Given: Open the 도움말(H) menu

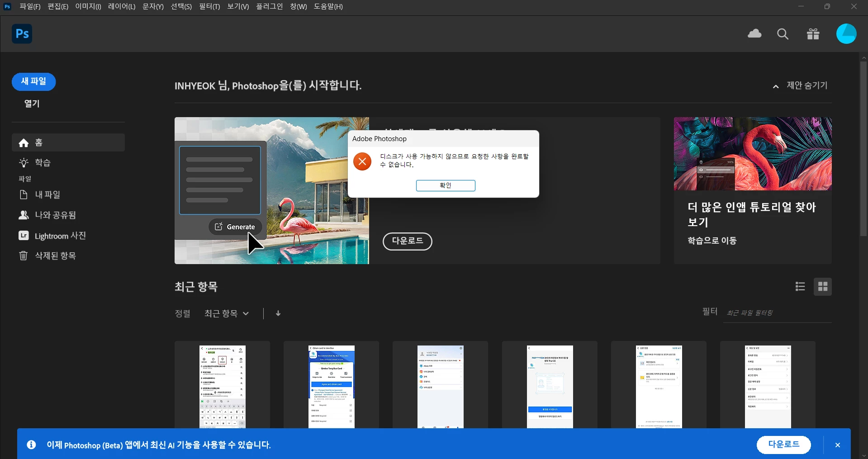Looking at the screenshot, I should 328,6.
